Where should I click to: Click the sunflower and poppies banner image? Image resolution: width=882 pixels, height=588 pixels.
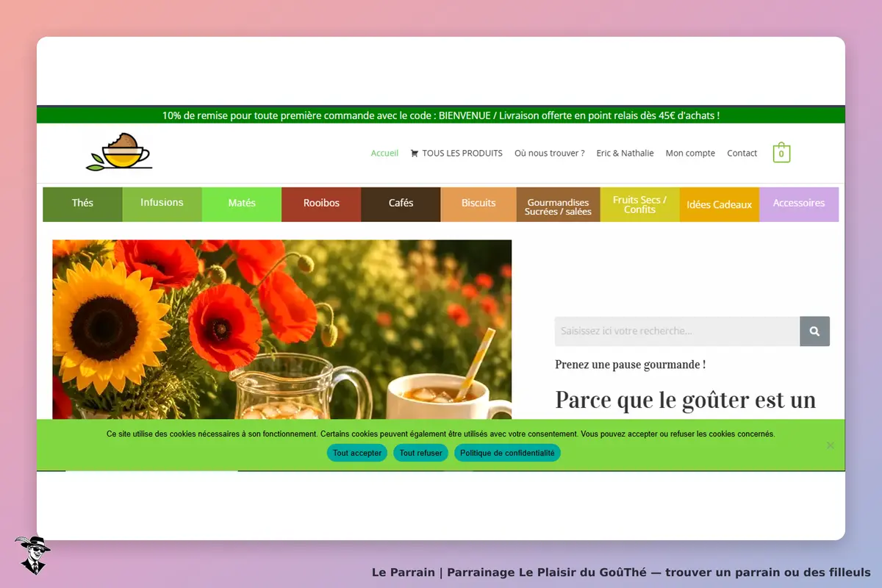pyautogui.click(x=282, y=329)
